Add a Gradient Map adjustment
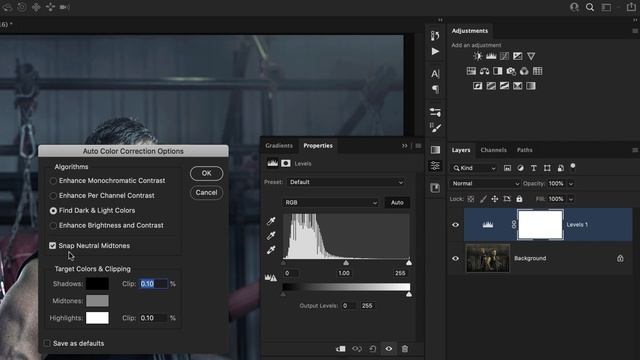 click(531, 86)
